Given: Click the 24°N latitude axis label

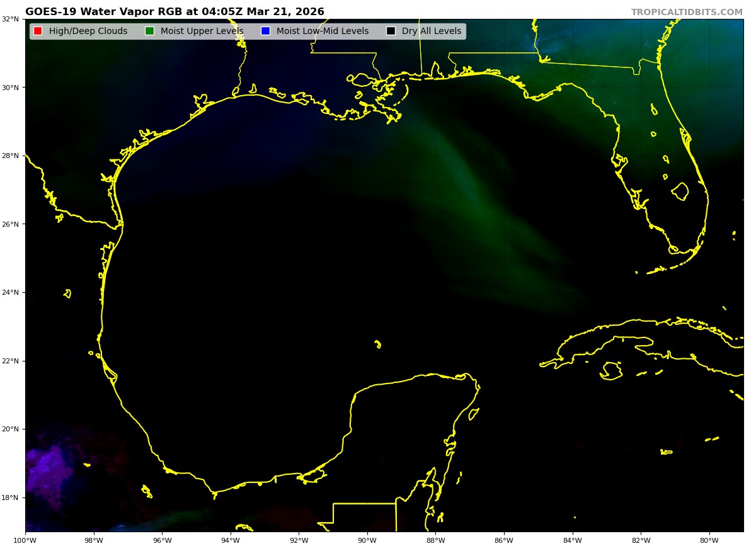Looking at the screenshot, I should click(x=11, y=293).
